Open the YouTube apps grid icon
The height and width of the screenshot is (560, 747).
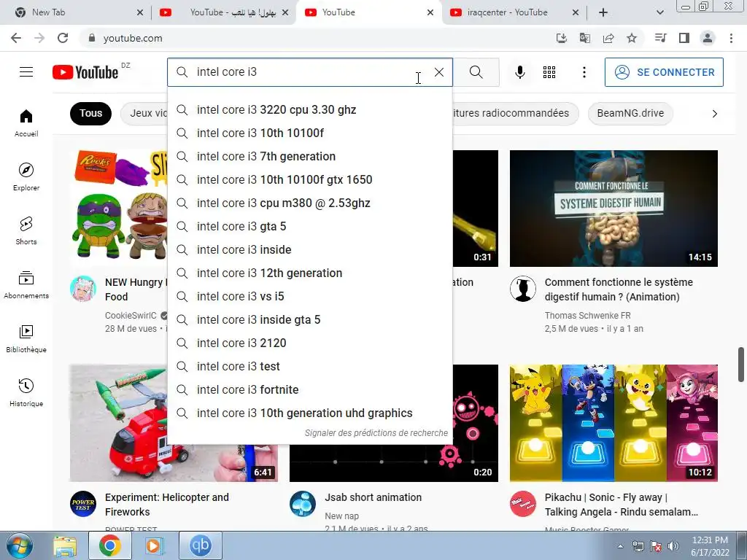tap(549, 72)
